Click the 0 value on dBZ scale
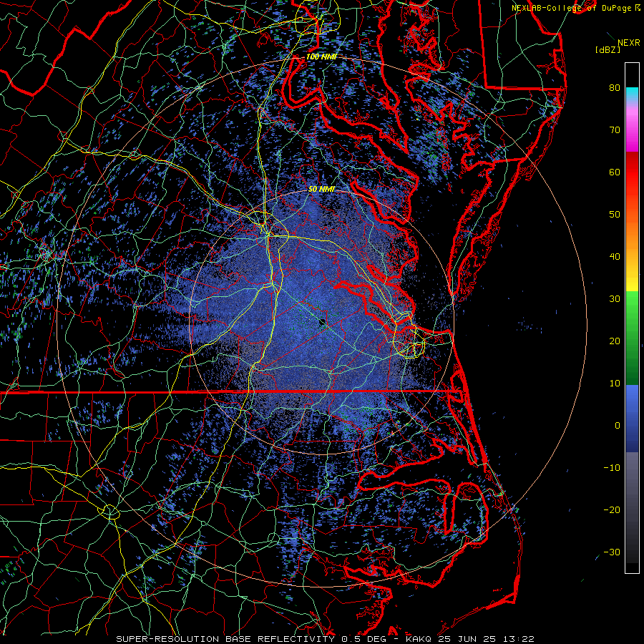644x644 pixels. (x=618, y=426)
